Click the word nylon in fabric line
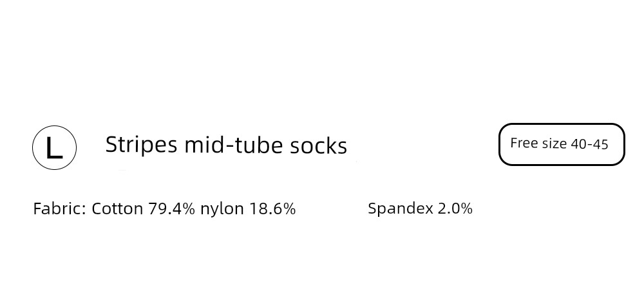The image size is (644, 305). coord(222,210)
